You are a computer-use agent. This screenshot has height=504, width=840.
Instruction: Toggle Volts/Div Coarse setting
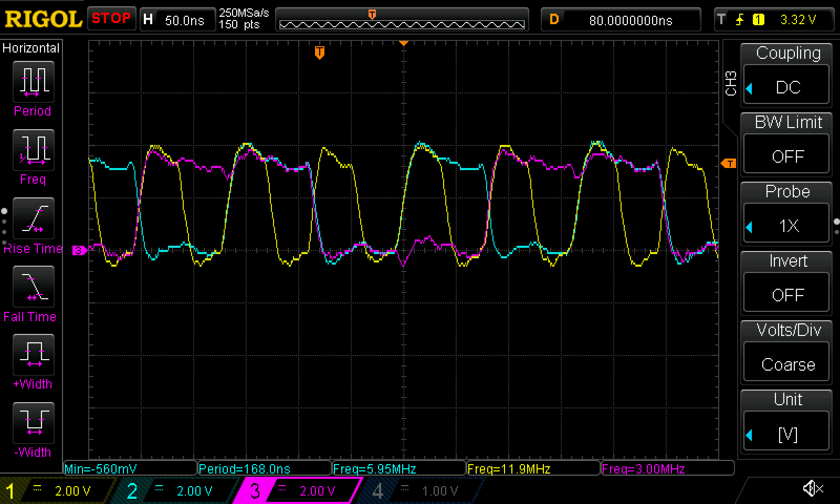[787, 364]
